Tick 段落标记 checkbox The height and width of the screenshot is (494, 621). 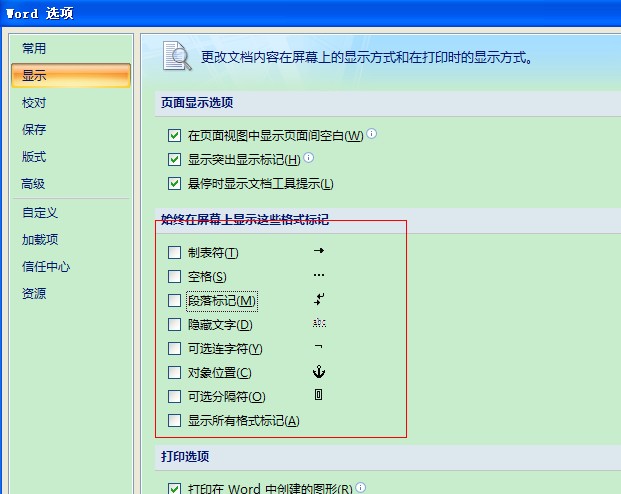[x=174, y=300]
